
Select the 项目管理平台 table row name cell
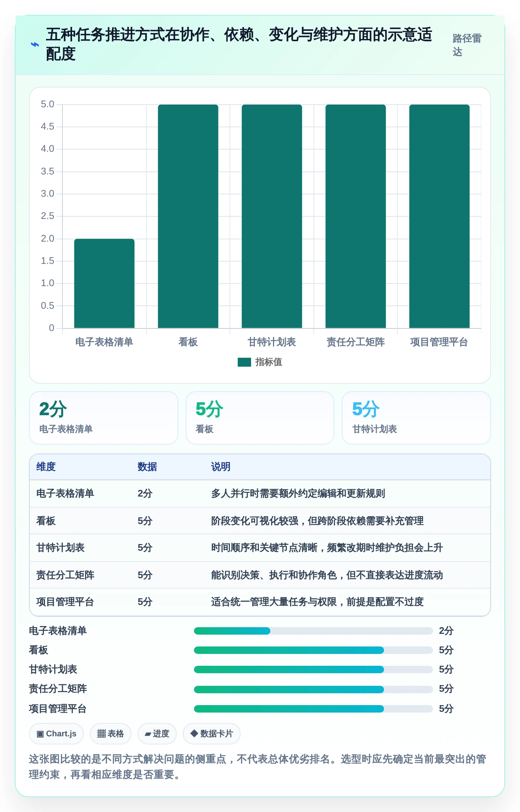(x=65, y=602)
